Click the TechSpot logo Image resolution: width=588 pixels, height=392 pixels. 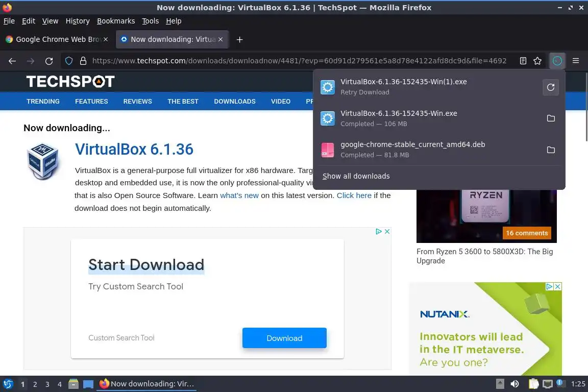(x=70, y=81)
